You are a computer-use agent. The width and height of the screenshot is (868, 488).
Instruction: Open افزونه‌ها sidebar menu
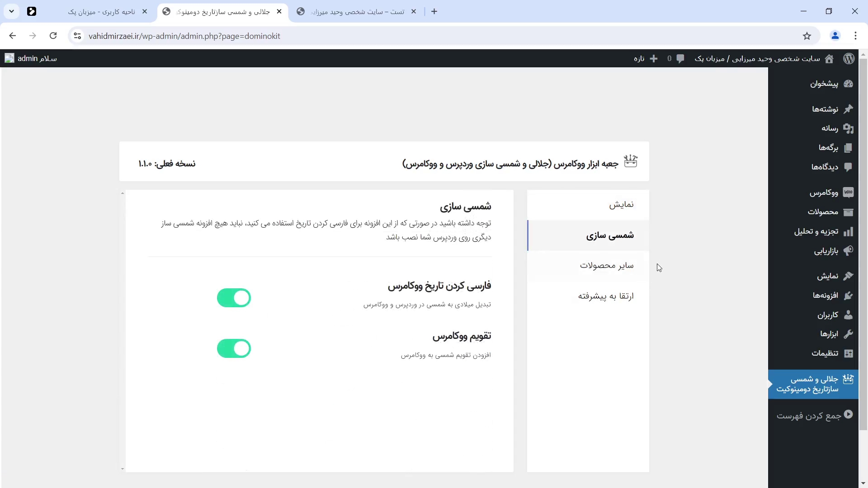813,296
